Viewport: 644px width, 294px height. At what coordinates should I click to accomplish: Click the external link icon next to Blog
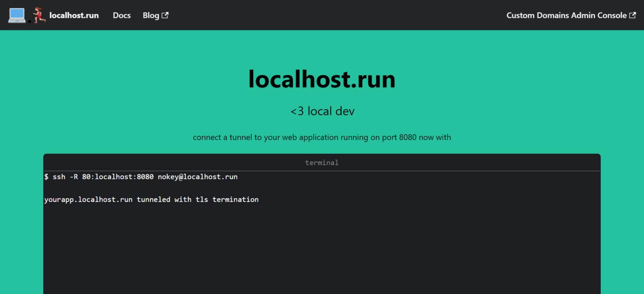pos(165,15)
